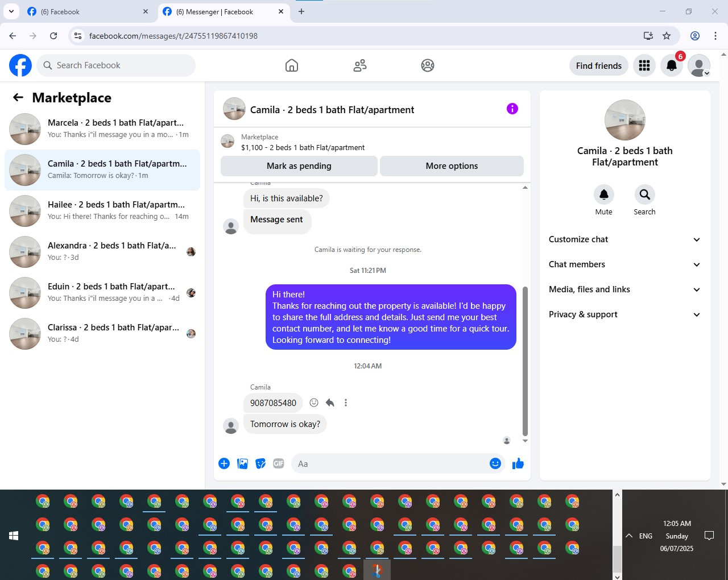Viewport: 728px width, 580px height.
Task: Open emoji picker in message box
Action: point(495,463)
